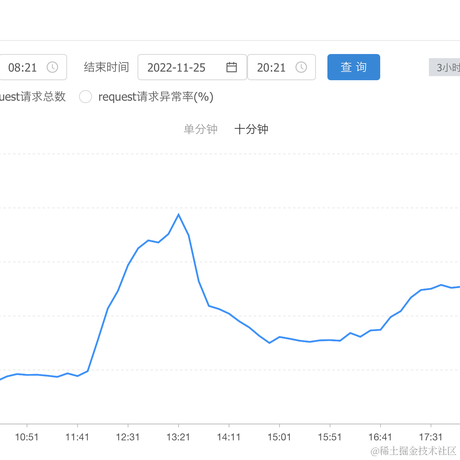Click the request请求总数 option label
The height and width of the screenshot is (460, 460).
pos(33,97)
